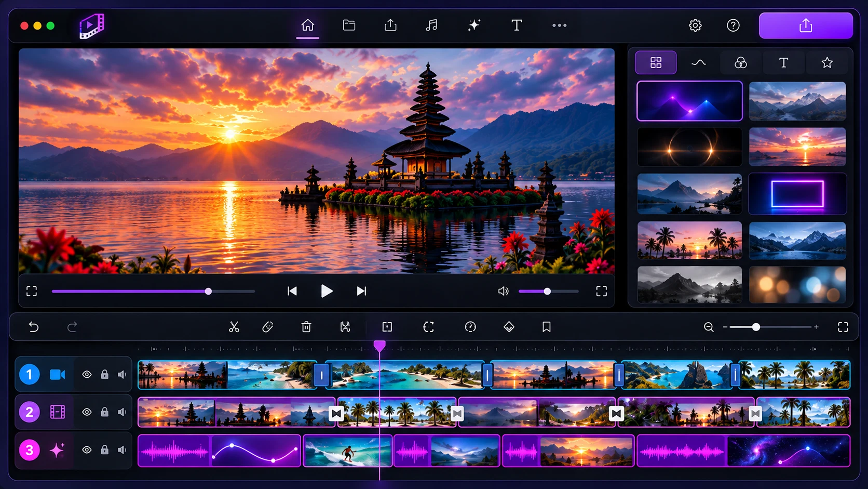Screen dimensions: 868x489
Task: Open the color filters tab in side panel
Action: pyautogui.click(x=741, y=62)
